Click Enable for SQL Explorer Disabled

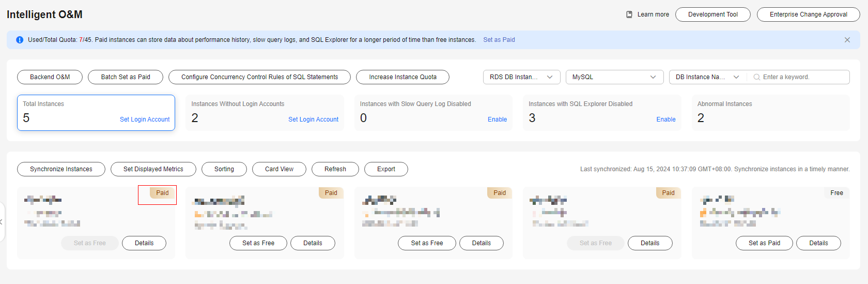click(x=666, y=119)
